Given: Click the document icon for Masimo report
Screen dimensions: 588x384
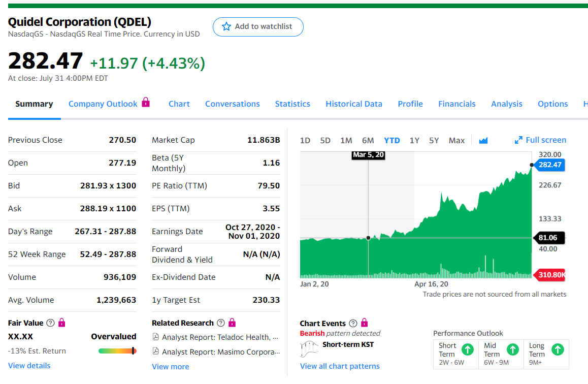Looking at the screenshot, I should click(x=155, y=351).
